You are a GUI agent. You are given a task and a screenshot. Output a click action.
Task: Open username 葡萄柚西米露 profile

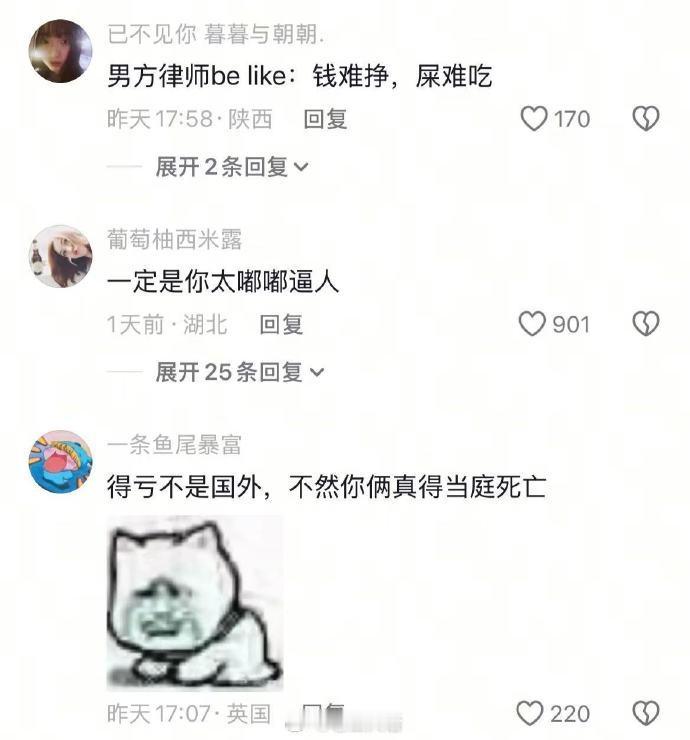174,240
